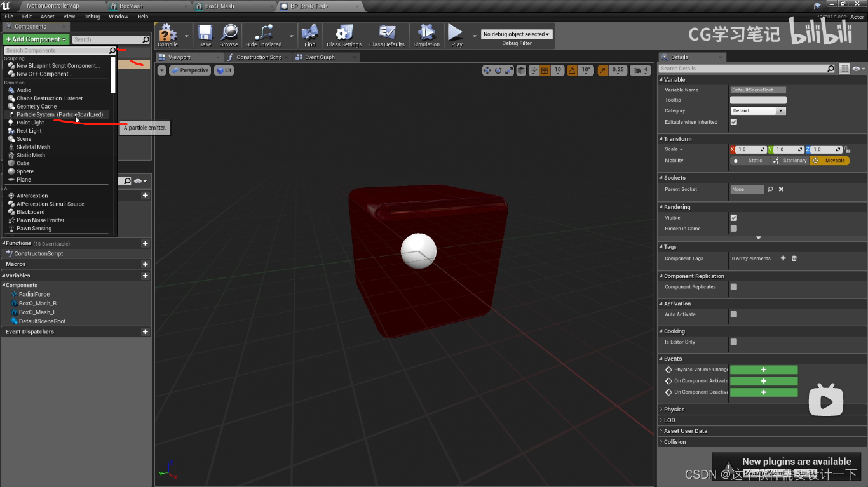868x487 pixels.
Task: Click the Play toolbar button
Action: click(x=456, y=36)
